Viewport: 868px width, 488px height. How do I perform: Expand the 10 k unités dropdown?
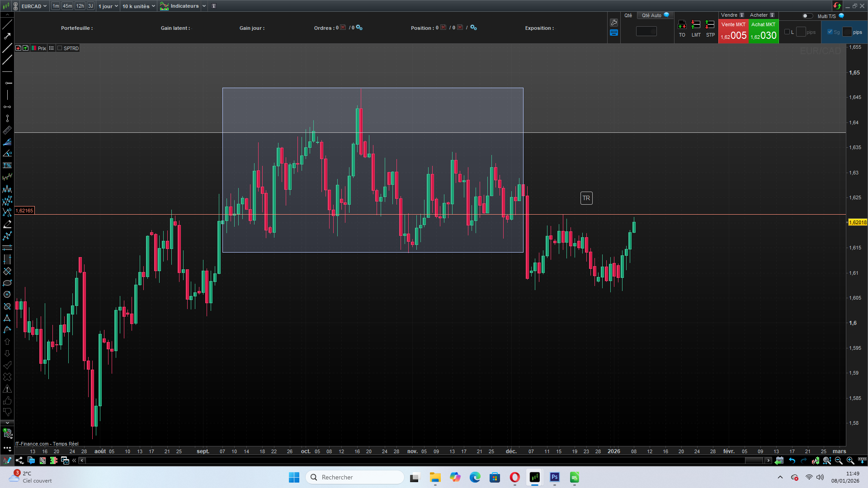(x=138, y=6)
